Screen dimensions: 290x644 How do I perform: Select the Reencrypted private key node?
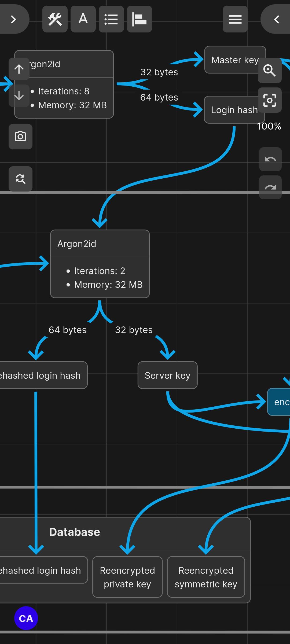pos(127,577)
